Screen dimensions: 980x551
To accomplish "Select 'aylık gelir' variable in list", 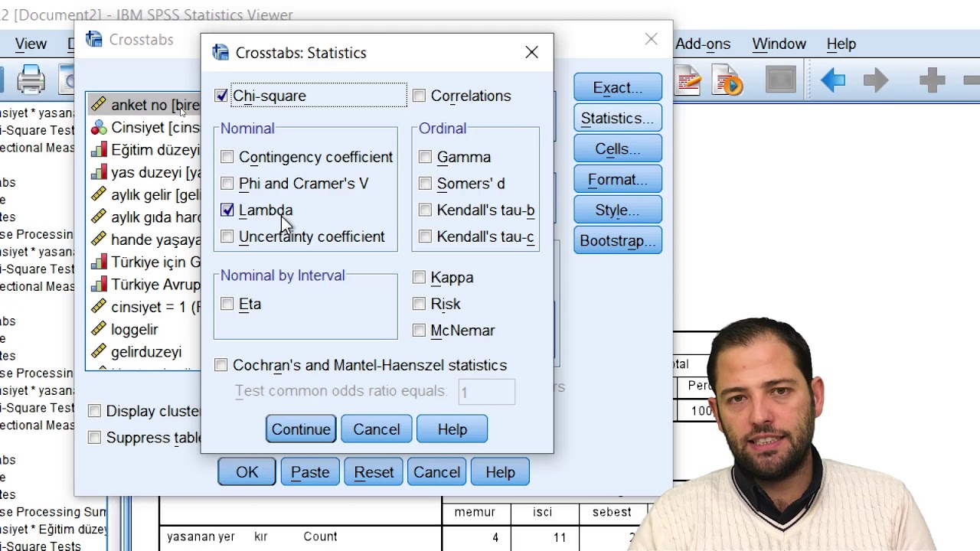I will (144, 194).
